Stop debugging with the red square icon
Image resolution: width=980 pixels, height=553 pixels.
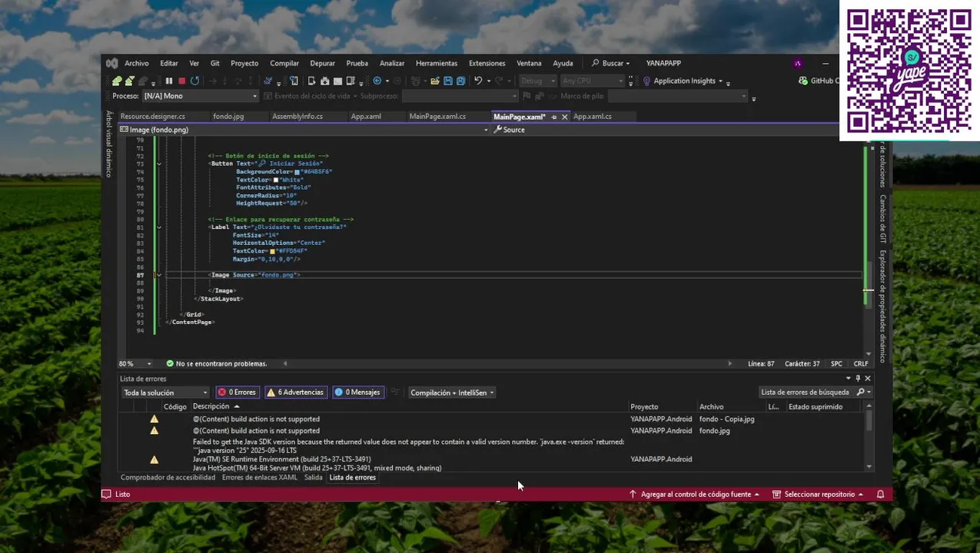tap(181, 81)
